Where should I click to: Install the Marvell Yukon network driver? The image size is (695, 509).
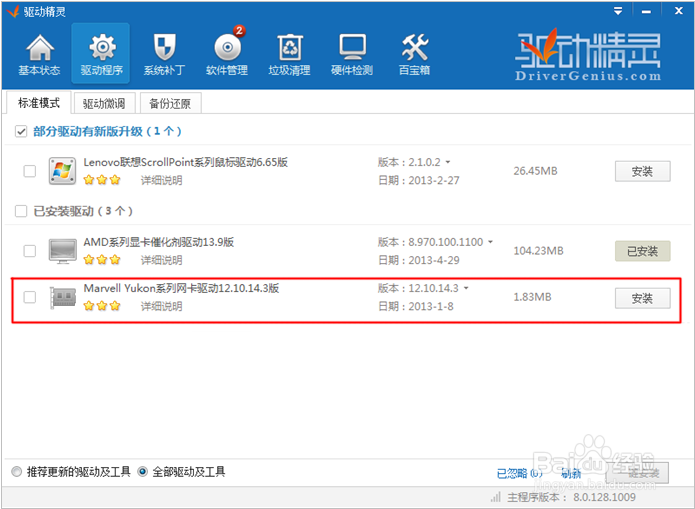[642, 298]
